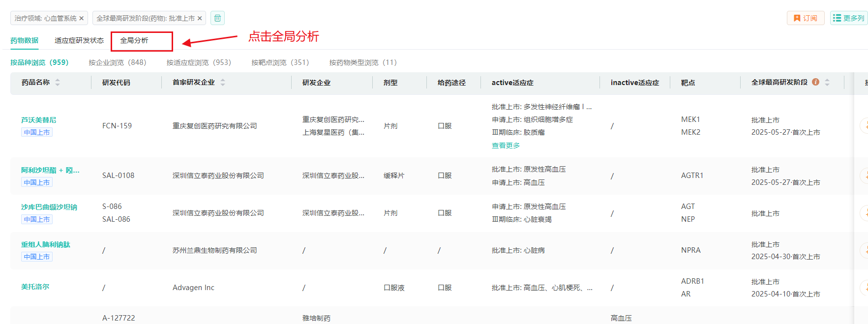Viewport: 868px width, 324px height.
Task: Sort by 全球最高研发阶段 column arrows
Action: (x=827, y=83)
